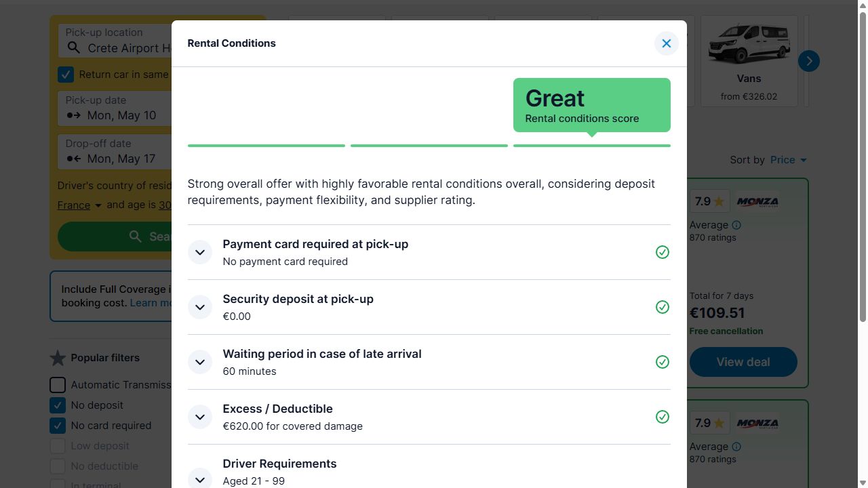Viewport: 868px width, 488px height.
Task: Expand the Security deposit at pick-up details
Action: [x=200, y=307]
